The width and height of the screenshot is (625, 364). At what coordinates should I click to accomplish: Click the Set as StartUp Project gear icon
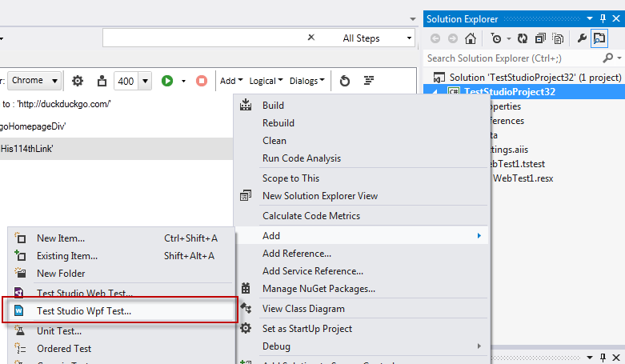click(x=246, y=328)
